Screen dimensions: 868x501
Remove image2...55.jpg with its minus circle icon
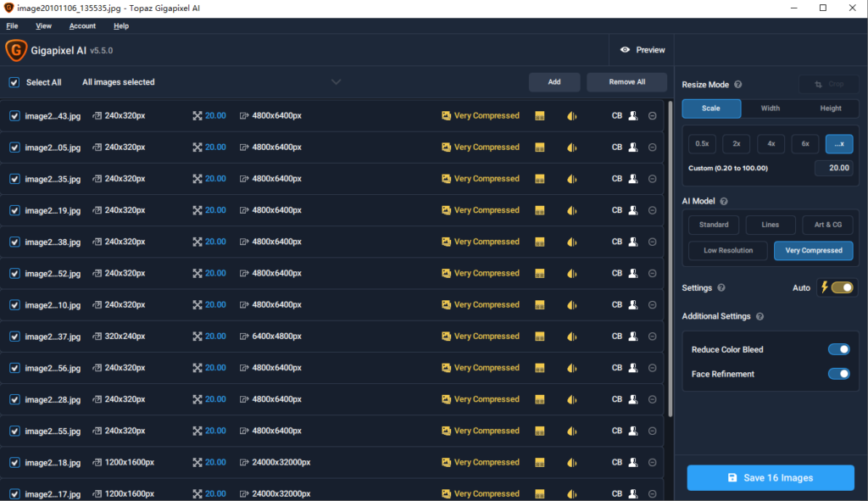(x=652, y=431)
